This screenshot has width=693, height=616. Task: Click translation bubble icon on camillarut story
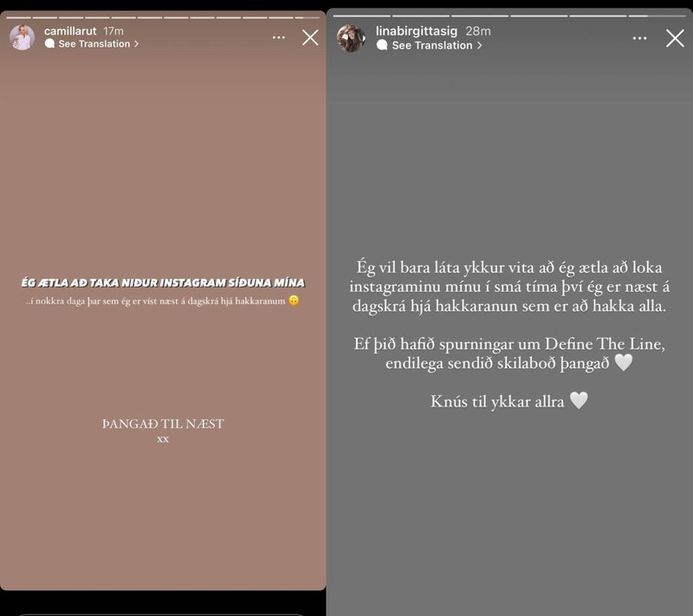[x=49, y=43]
